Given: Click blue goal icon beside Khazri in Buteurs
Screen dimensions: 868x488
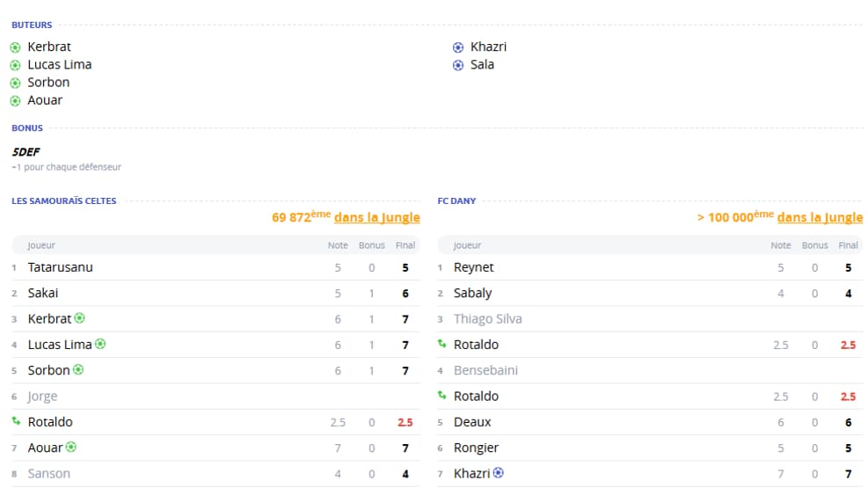Looking at the screenshot, I should click(x=458, y=47).
